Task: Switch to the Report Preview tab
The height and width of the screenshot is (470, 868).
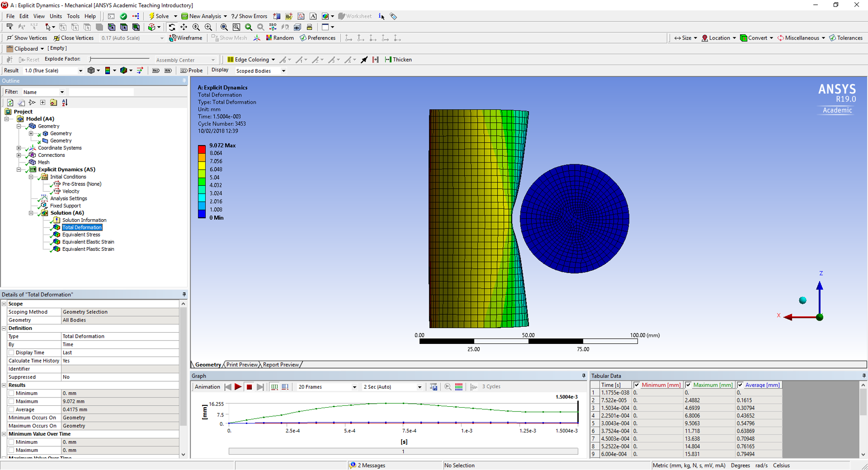Action: [280, 365]
